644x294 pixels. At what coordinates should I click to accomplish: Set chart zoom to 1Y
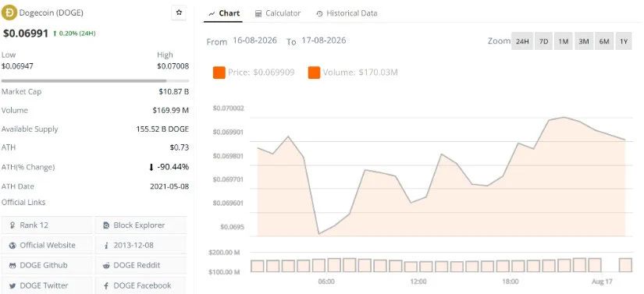(x=624, y=41)
